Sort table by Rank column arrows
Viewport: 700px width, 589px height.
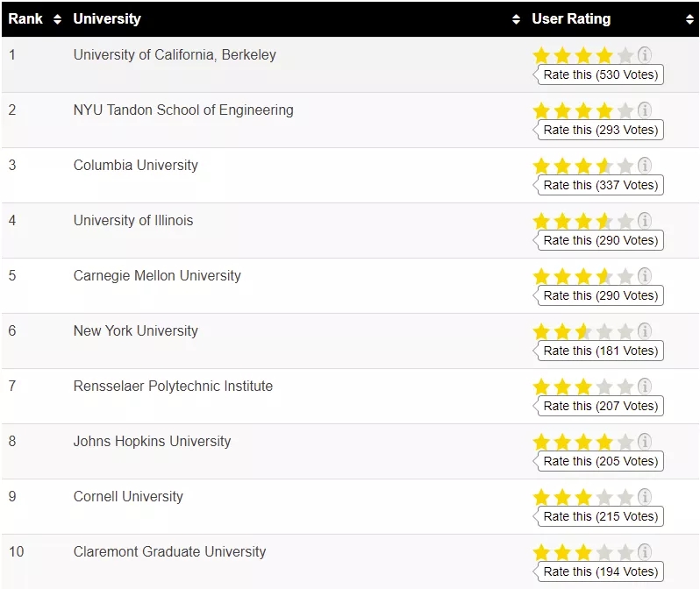(x=58, y=19)
